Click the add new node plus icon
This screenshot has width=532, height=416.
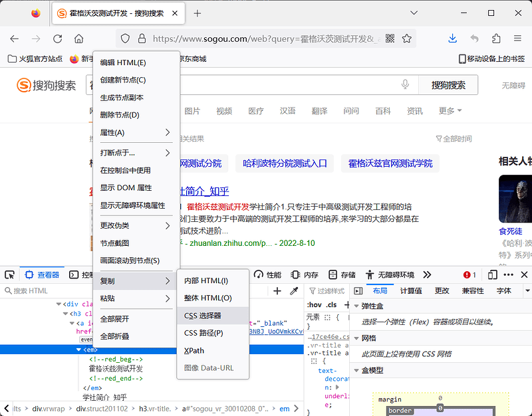tap(277, 291)
